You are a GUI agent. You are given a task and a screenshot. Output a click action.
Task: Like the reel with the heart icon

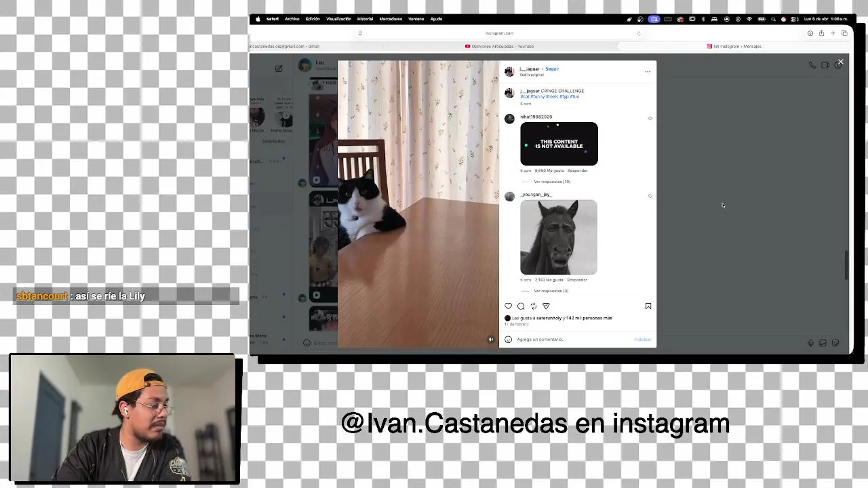point(508,306)
